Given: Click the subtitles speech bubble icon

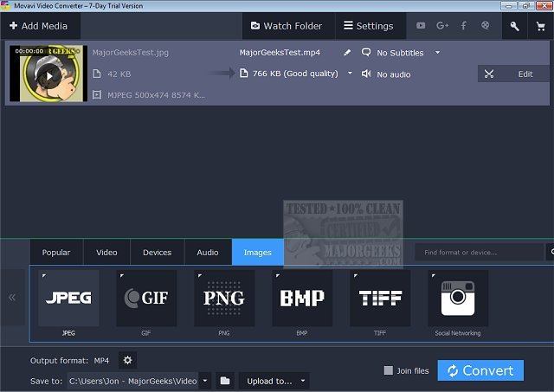Looking at the screenshot, I should click(x=366, y=52).
